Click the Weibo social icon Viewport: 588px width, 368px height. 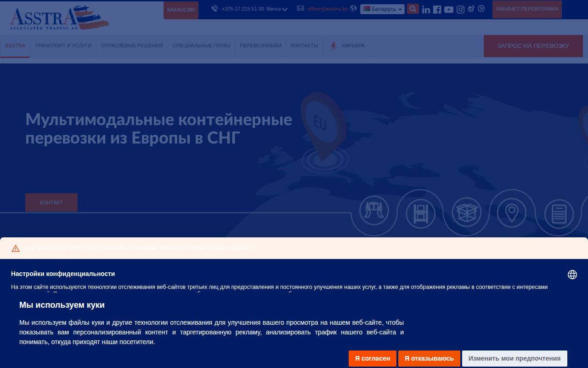(471, 9)
